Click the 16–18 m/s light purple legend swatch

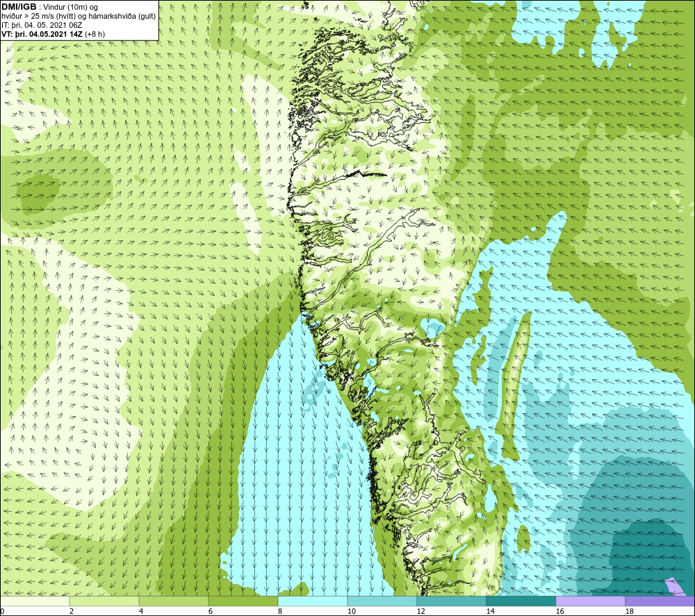(590, 601)
